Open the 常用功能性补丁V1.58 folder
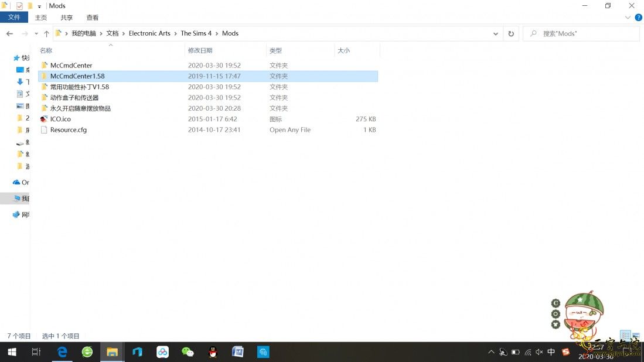Image resolution: width=644 pixels, height=362 pixels. (79, 87)
